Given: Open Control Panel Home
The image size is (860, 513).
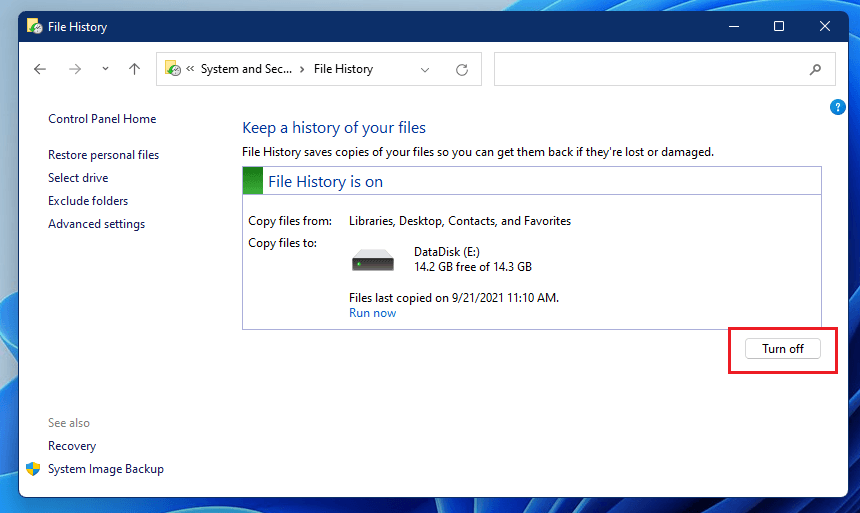Looking at the screenshot, I should pyautogui.click(x=102, y=119).
